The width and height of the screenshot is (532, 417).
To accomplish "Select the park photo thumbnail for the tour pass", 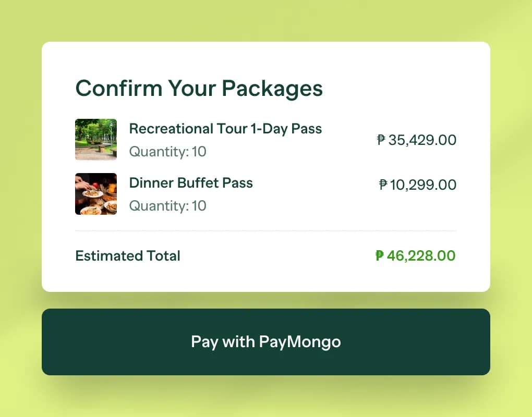I will 96,140.
